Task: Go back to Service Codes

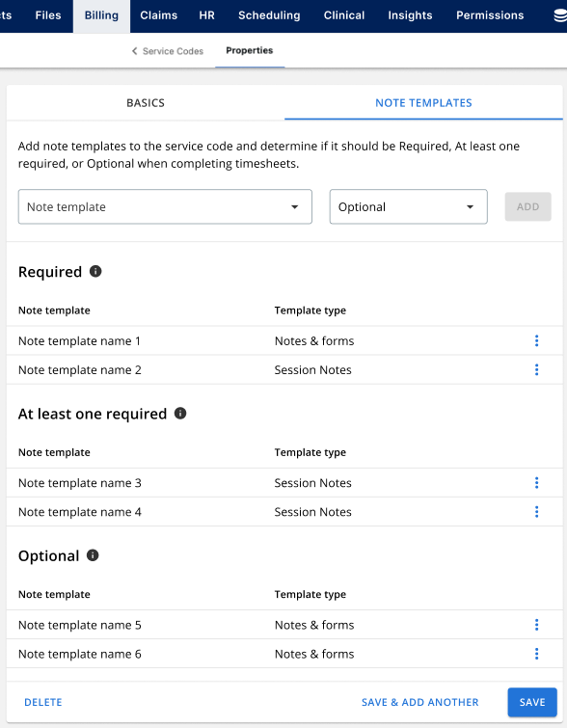Action: (168, 51)
